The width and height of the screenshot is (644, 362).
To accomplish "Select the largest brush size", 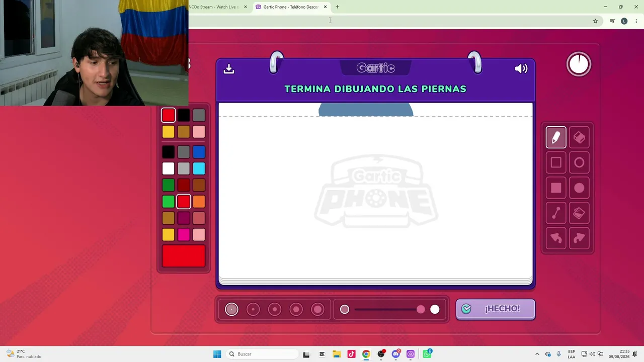I will pos(317,309).
